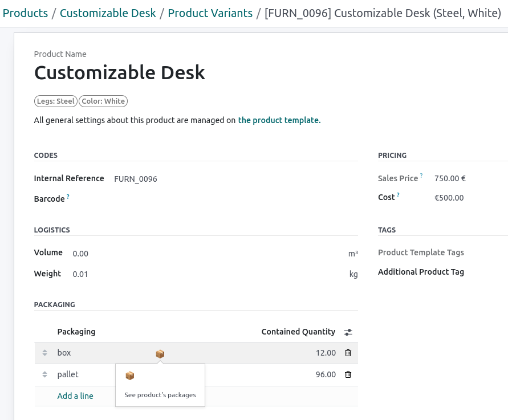Screen dimensions: 508x420
Task: Show Cost field help question mark
Action: coord(398,195)
